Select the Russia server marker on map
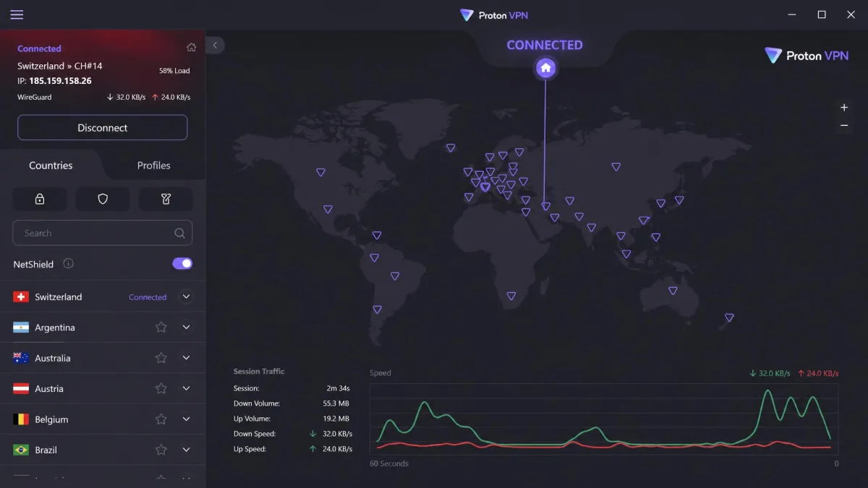 tap(616, 166)
